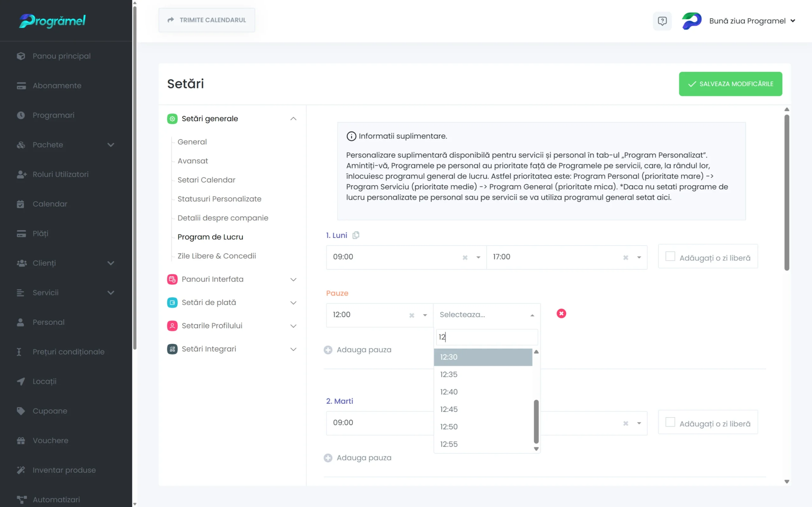Open the help chat icon in header
Screen dimensions: 812x507
click(662, 21)
